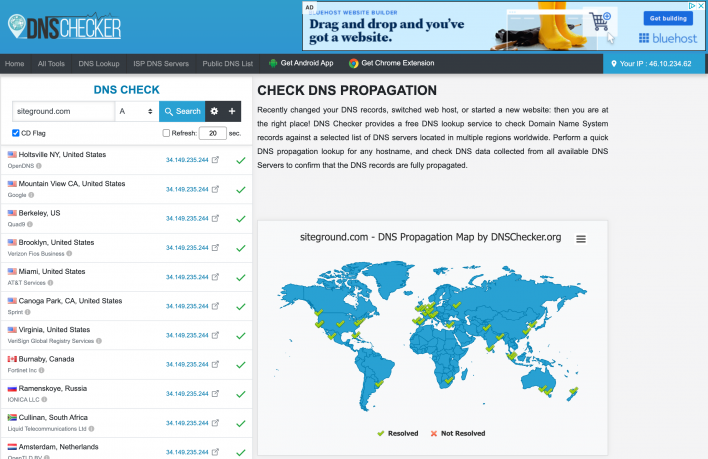The height and width of the screenshot is (459, 708).
Task: Click Get Chrome Extension link
Action: click(391, 63)
